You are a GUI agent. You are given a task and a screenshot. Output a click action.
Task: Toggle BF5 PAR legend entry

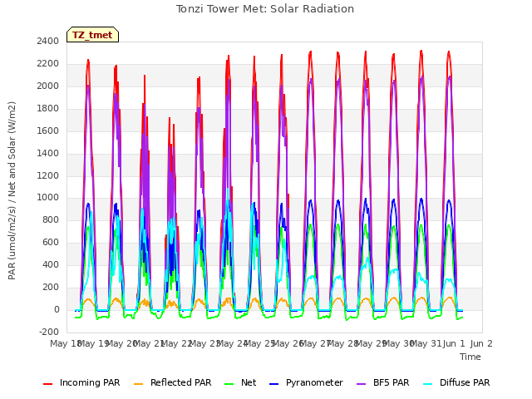click(383, 382)
